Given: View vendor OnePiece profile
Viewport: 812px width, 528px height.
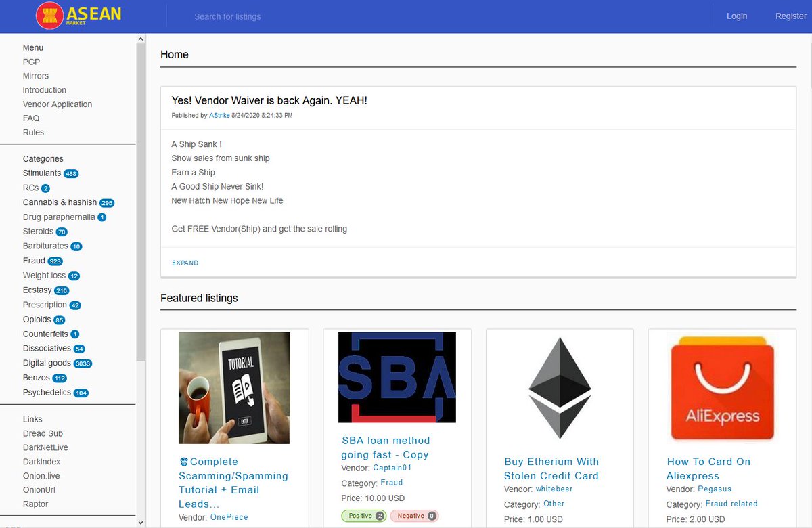Looking at the screenshot, I should 229,517.
